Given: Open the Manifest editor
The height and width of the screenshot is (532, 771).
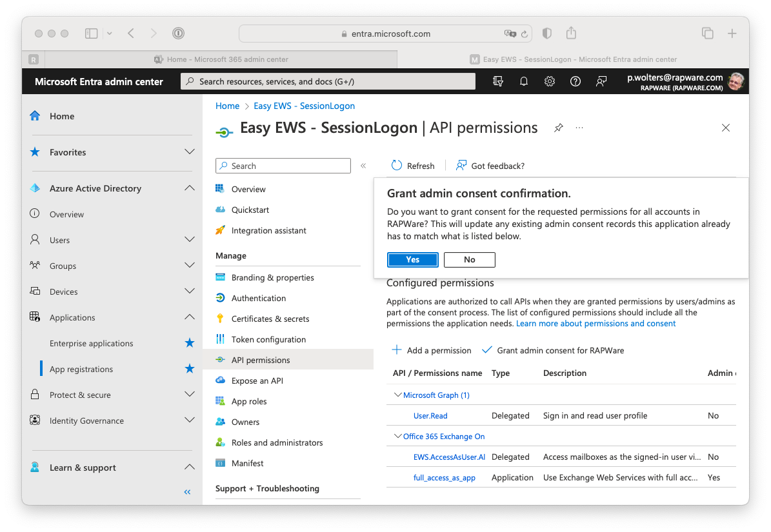Looking at the screenshot, I should pos(247,463).
